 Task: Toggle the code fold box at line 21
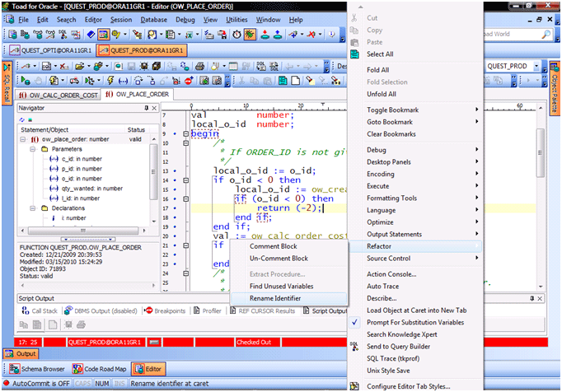click(185, 245)
